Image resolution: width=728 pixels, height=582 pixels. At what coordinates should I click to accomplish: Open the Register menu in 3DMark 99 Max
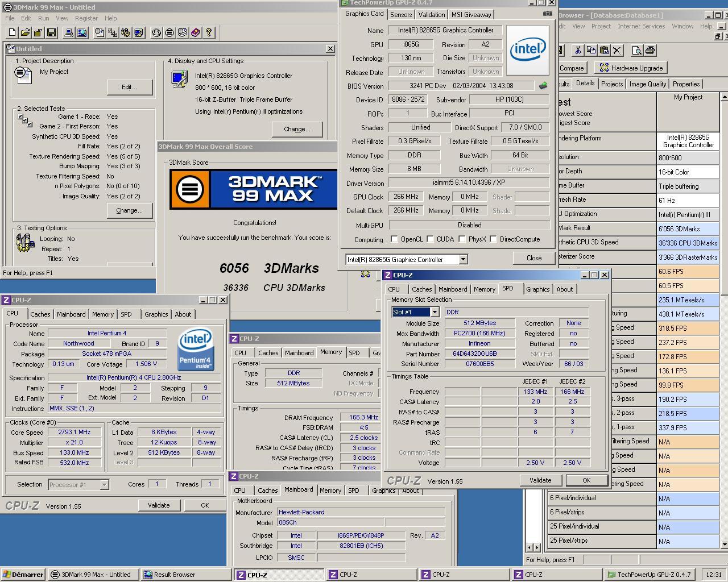[x=86, y=18]
